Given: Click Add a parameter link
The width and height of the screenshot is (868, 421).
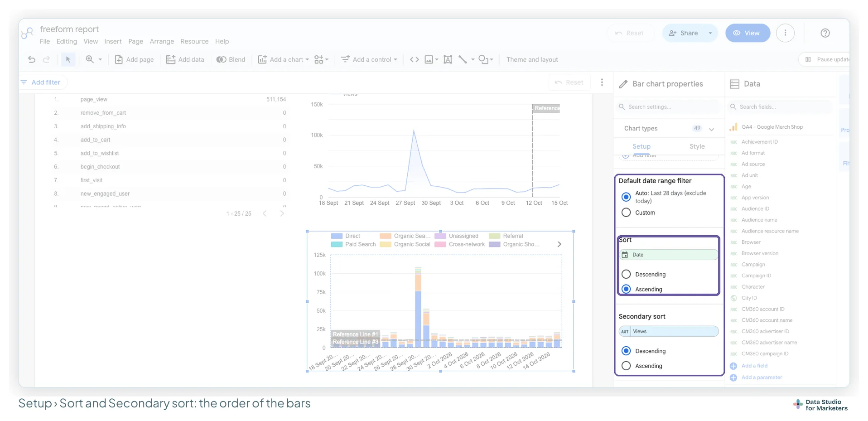Looking at the screenshot, I should pyautogui.click(x=762, y=377).
